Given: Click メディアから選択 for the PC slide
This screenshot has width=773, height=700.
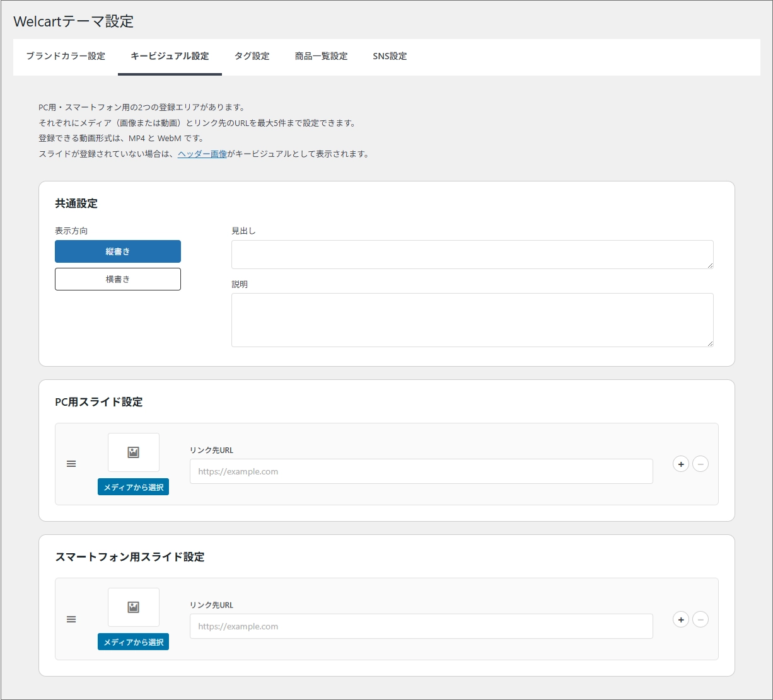Looking at the screenshot, I should click(133, 486).
